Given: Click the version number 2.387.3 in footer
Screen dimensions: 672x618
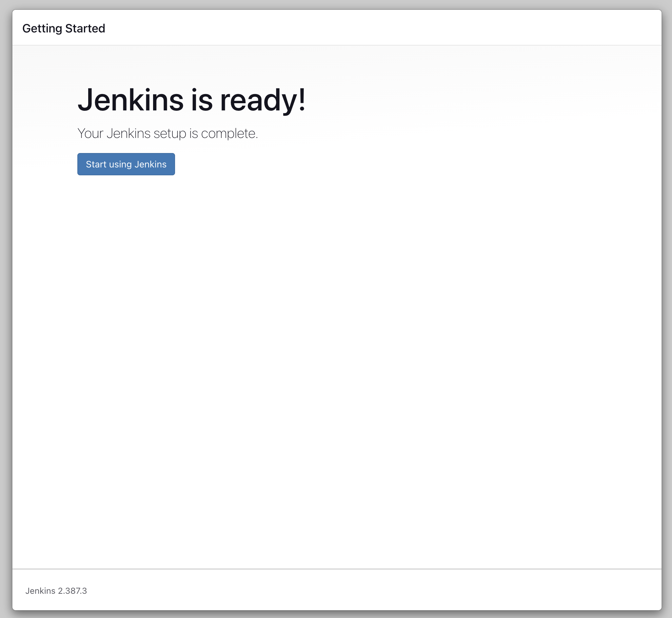Looking at the screenshot, I should 72,591.
